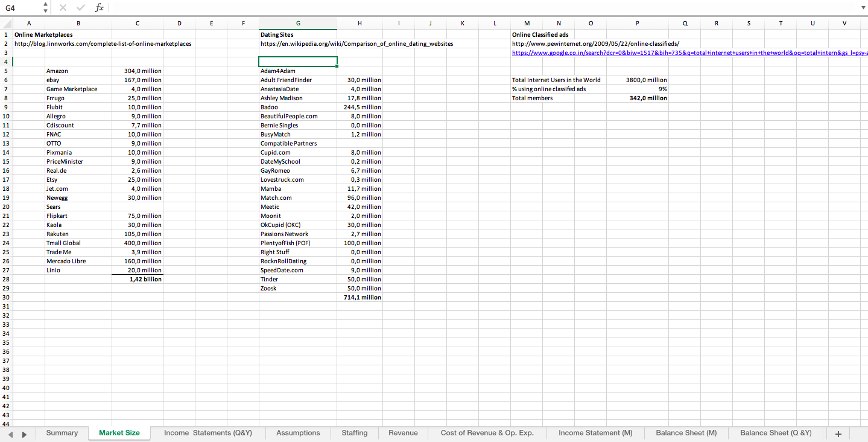Select the Adam4Adam cell
868x442 pixels.
point(298,71)
